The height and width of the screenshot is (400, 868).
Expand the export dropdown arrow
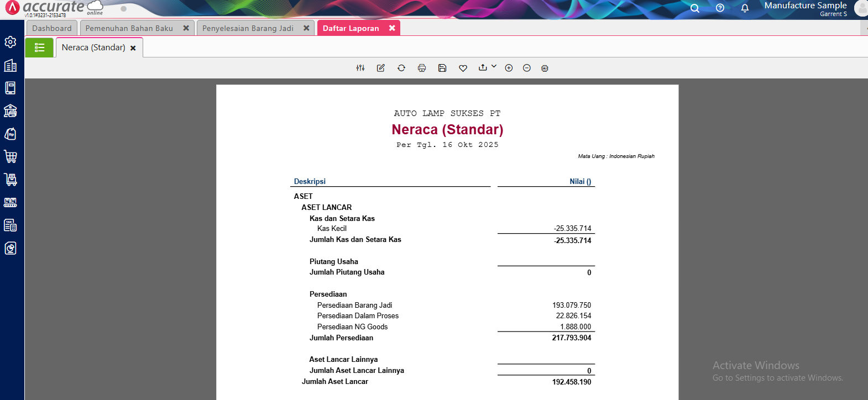tap(494, 66)
